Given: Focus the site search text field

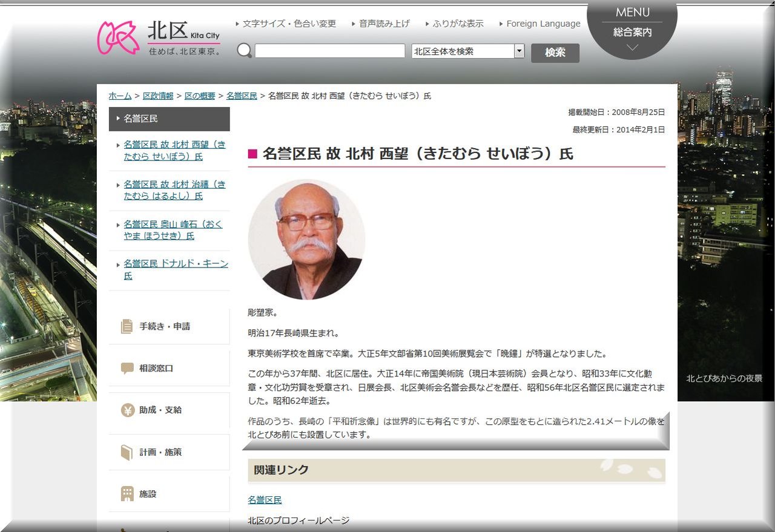Looking at the screenshot, I should [330, 51].
